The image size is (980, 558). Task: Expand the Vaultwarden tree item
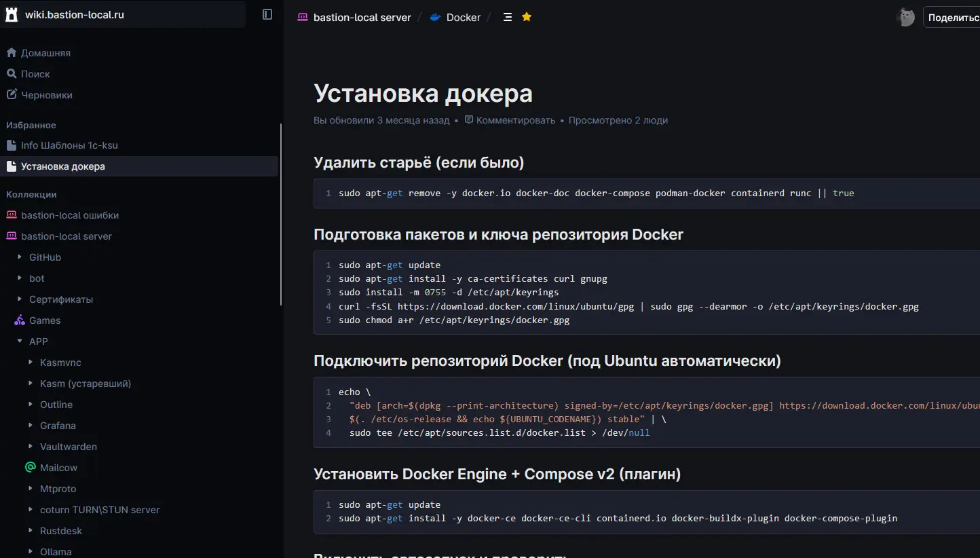(31, 447)
